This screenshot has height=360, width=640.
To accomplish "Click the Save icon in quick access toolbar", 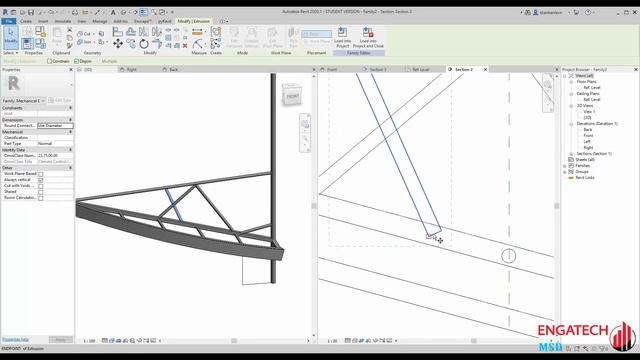I will (x=31, y=12).
